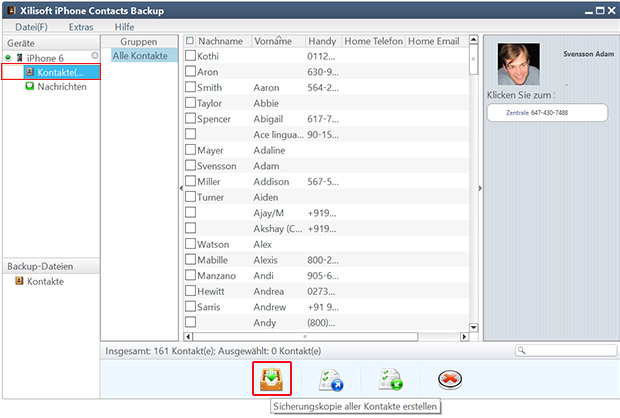Click the Svensson Adam contact photo
Screen dimensions: 620x418
[518, 64]
